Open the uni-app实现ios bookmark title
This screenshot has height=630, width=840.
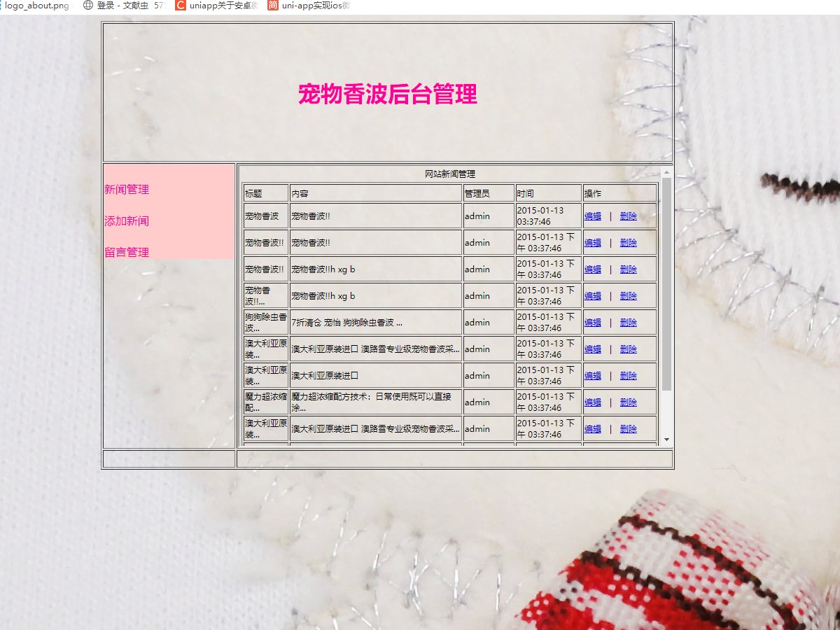pos(316,6)
